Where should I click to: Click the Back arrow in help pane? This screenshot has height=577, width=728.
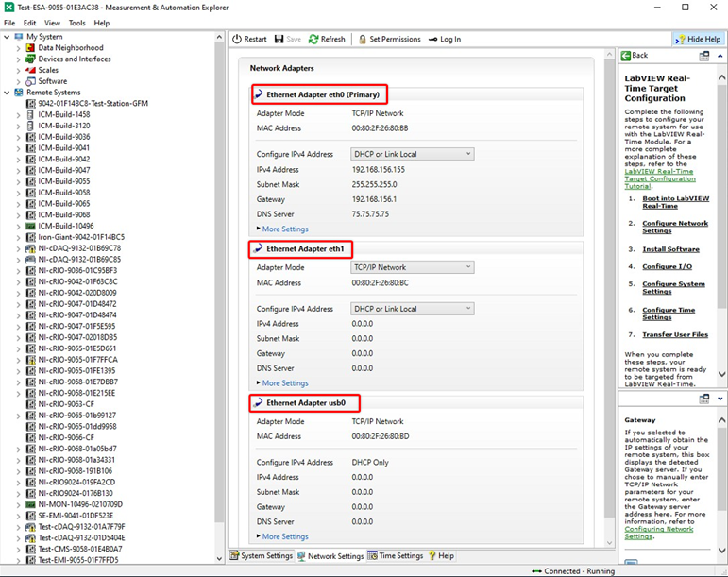pos(626,55)
